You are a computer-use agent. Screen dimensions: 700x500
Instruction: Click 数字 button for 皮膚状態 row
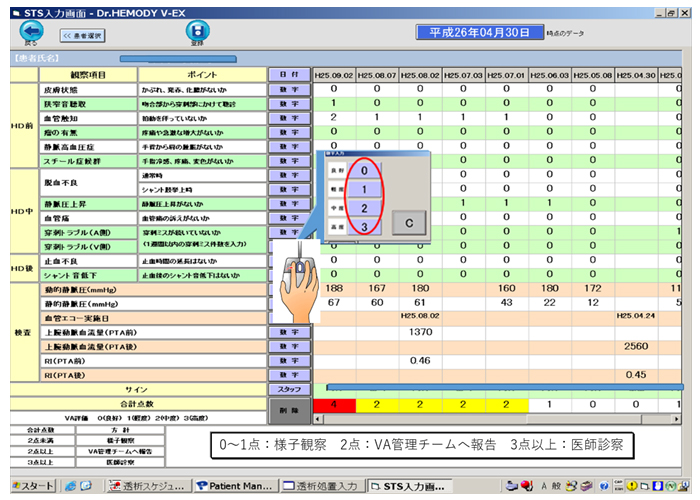click(x=289, y=89)
